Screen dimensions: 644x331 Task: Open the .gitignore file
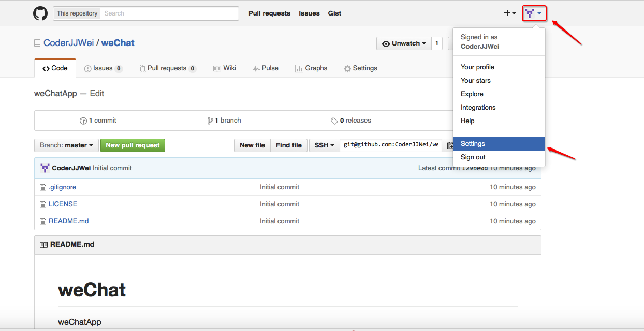point(62,187)
